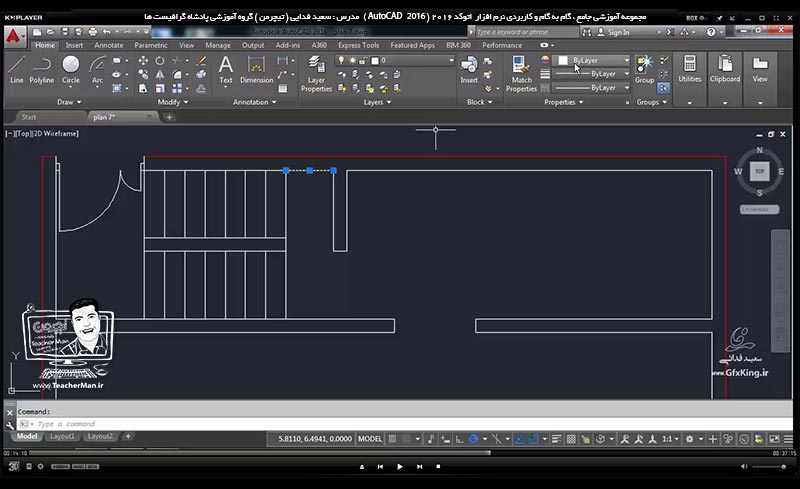
Task: Click the Erase tool icon
Action: tap(202, 61)
